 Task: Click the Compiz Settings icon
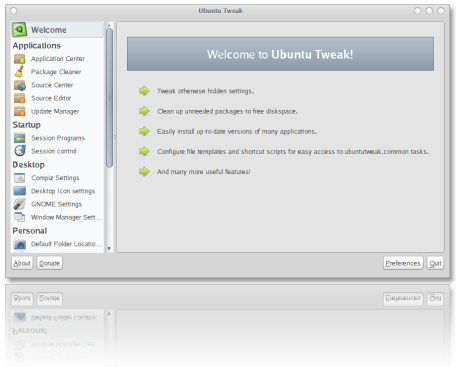pyautogui.click(x=20, y=178)
